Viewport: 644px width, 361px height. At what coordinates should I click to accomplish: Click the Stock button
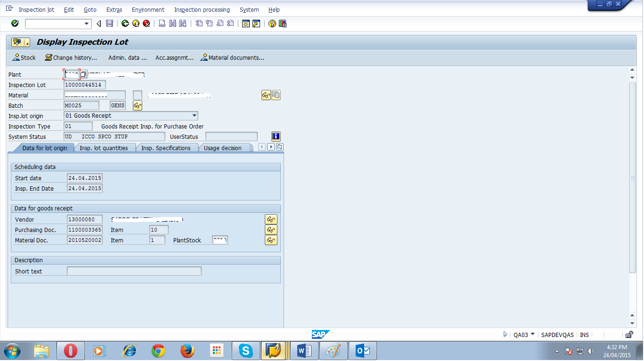tap(24, 57)
